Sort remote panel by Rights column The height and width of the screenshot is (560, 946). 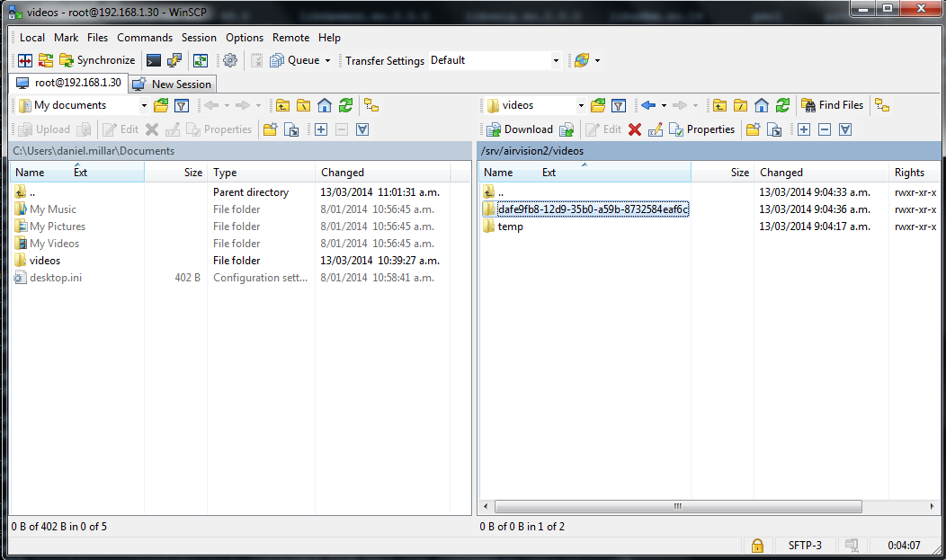tap(914, 173)
